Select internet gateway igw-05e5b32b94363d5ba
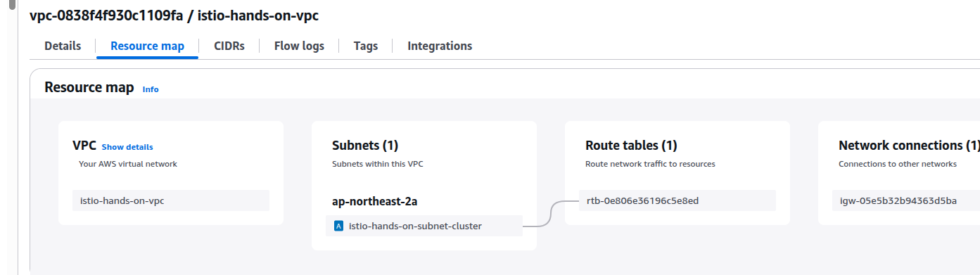The height and width of the screenshot is (275, 980). tap(906, 200)
